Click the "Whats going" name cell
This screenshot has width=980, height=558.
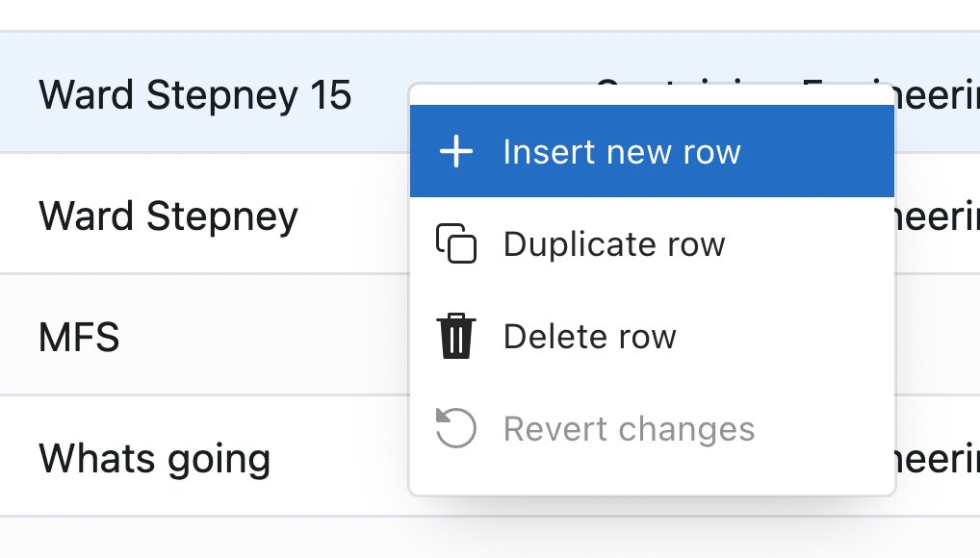pyautogui.click(x=154, y=459)
